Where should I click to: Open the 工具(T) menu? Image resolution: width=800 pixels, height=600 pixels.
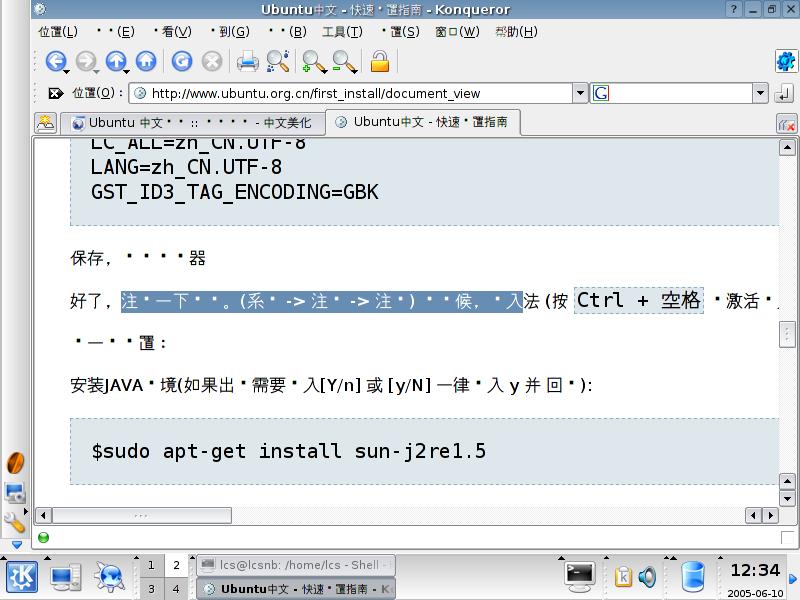(x=342, y=32)
